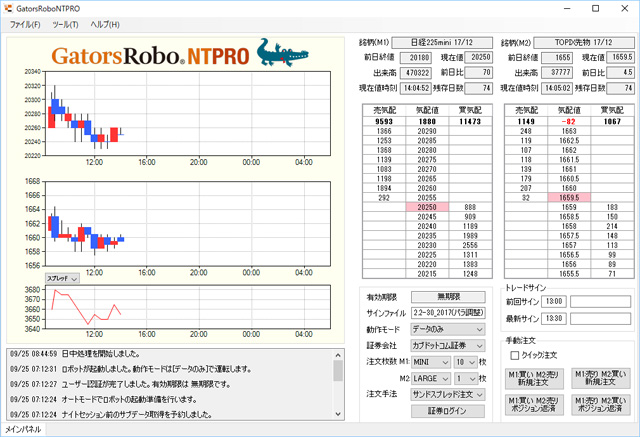The height and width of the screenshot is (437, 640).
Task: Click the log panel scrollbar thumb
Action: [x=338, y=370]
